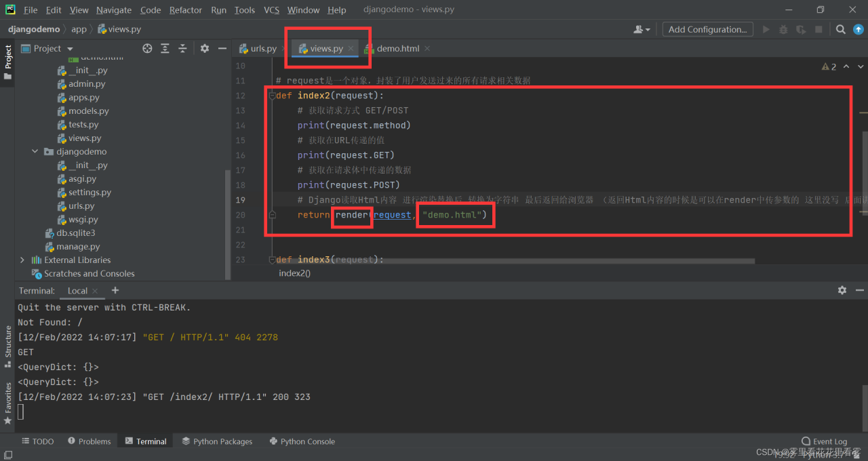The height and width of the screenshot is (461, 868).
Task: Toggle the Structure tool window side tab
Action: pyautogui.click(x=7, y=347)
